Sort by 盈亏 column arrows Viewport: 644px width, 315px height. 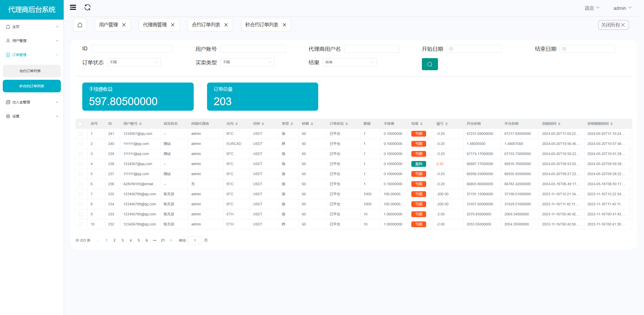447,124
